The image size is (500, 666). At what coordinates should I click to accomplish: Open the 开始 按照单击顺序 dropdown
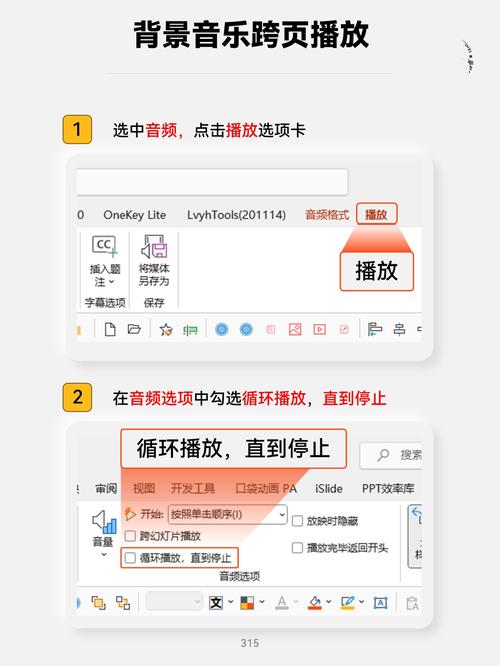[x=228, y=514]
